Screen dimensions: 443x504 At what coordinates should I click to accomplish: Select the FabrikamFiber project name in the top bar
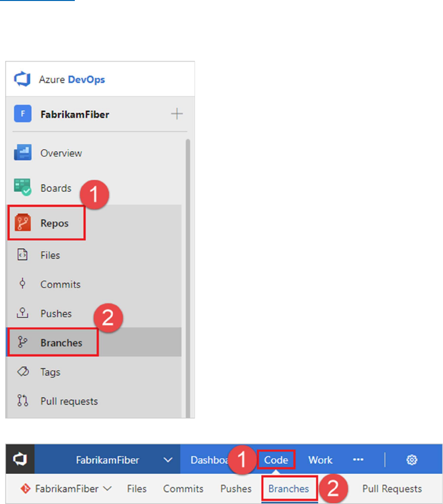tap(108, 460)
